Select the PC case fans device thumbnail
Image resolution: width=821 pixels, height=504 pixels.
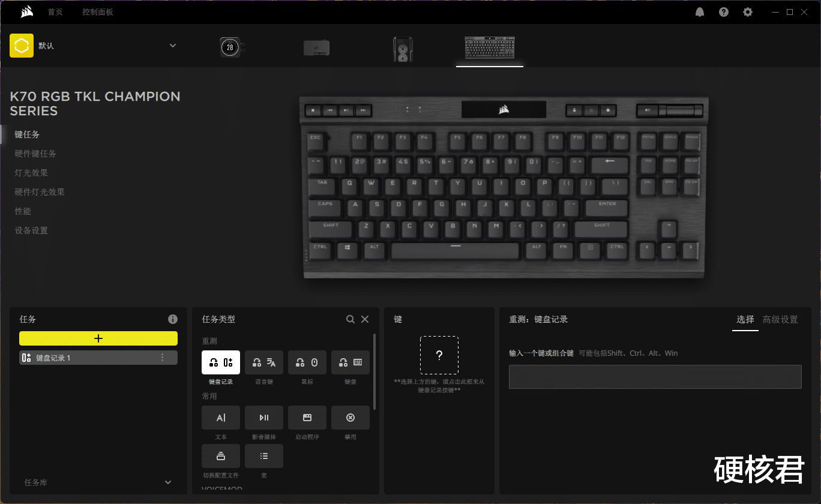click(x=403, y=48)
